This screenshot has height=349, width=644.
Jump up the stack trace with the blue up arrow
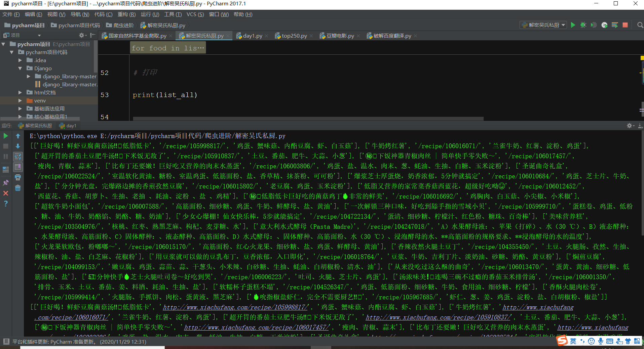pyautogui.click(x=18, y=136)
